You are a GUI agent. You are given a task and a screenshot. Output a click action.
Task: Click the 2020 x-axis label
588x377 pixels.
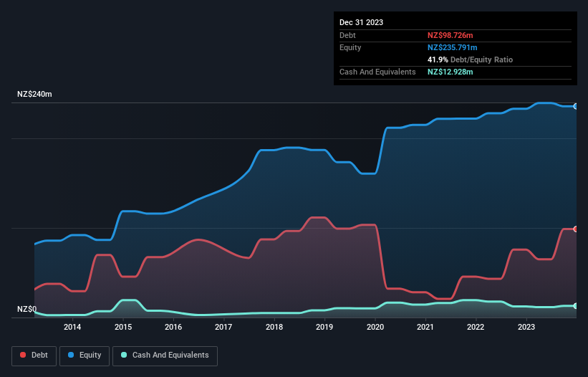coord(375,327)
